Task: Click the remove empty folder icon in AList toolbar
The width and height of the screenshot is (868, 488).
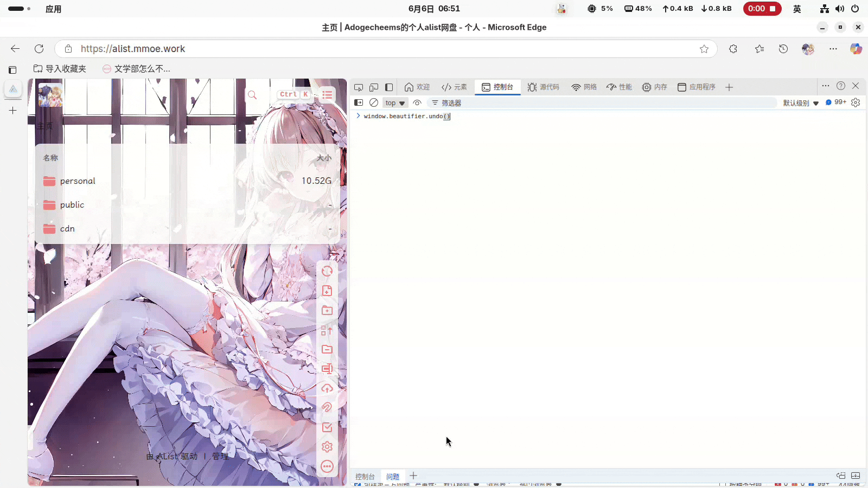Action: click(327, 349)
